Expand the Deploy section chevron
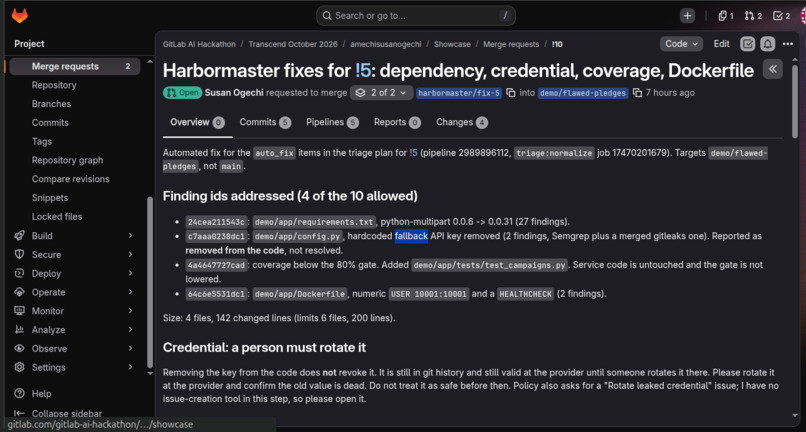 [130, 274]
